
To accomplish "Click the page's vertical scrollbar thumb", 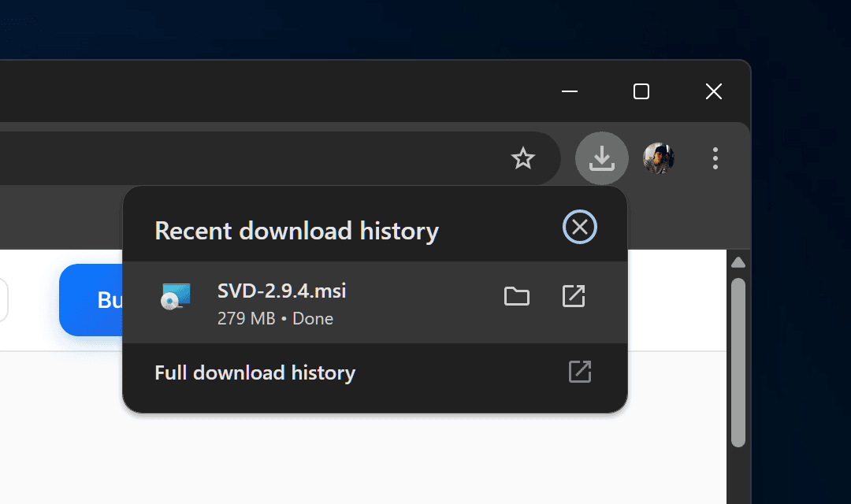I will tap(738, 362).
